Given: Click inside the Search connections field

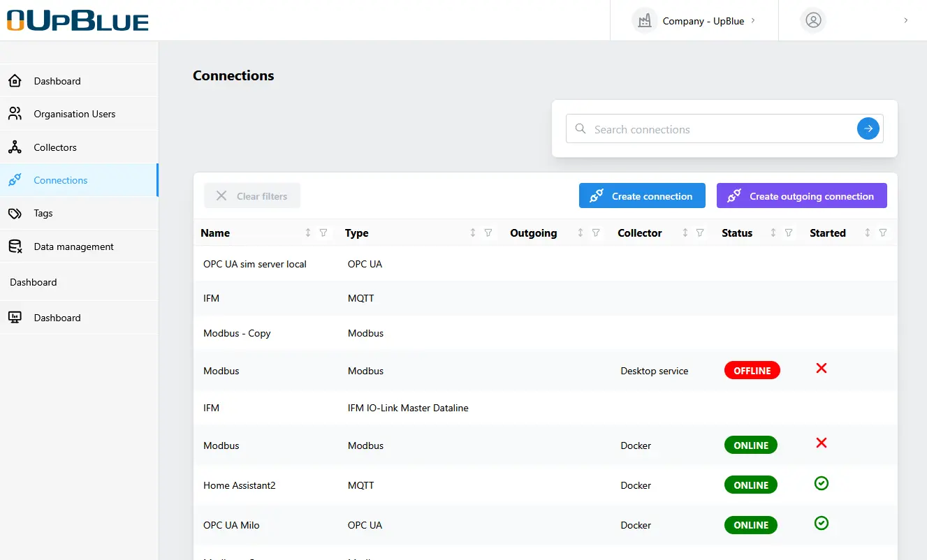Looking at the screenshot, I should point(699,128).
